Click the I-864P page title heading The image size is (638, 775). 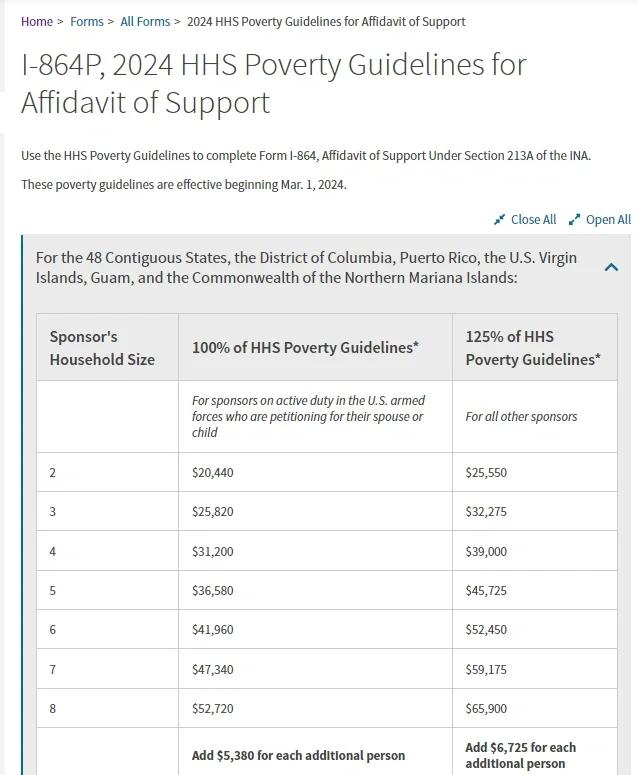point(273,83)
